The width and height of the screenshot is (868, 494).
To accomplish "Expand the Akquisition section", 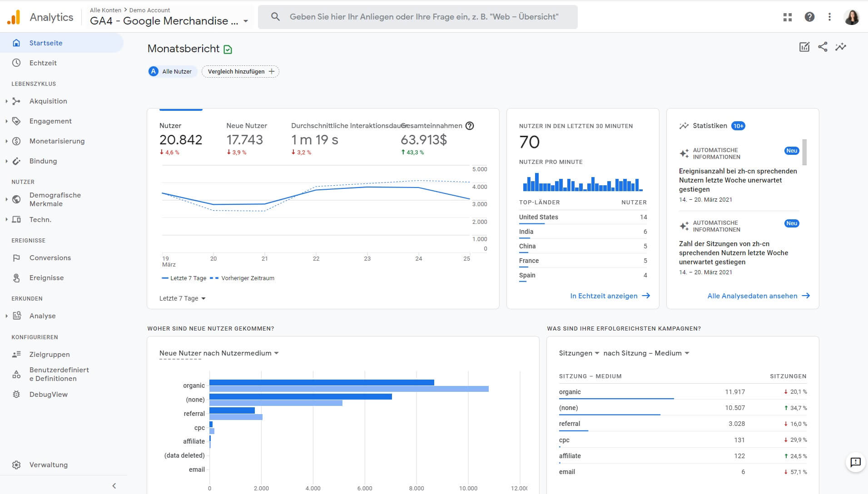I will [x=48, y=101].
